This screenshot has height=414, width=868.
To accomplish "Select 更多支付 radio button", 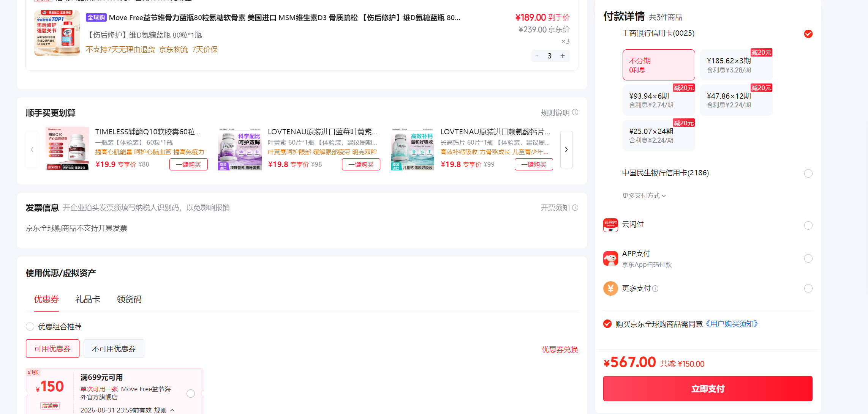I will click(x=808, y=288).
